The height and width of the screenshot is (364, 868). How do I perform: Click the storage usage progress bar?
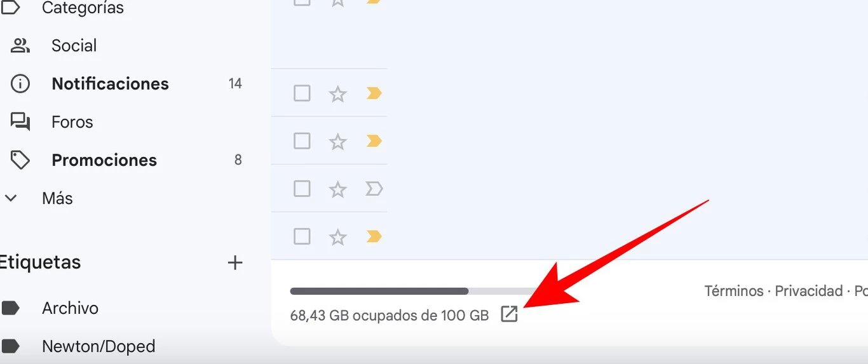click(x=414, y=291)
